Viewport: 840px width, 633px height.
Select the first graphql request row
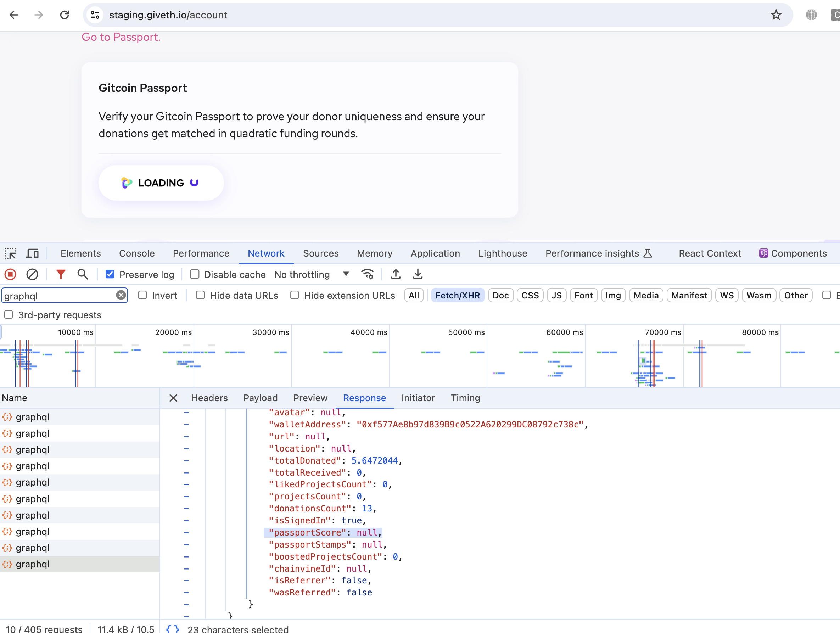tap(80, 417)
